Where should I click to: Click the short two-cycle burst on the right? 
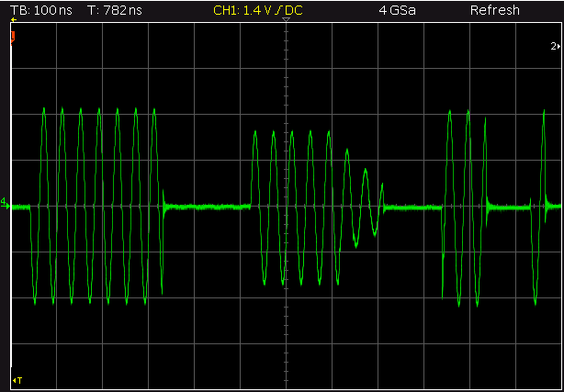point(464,206)
